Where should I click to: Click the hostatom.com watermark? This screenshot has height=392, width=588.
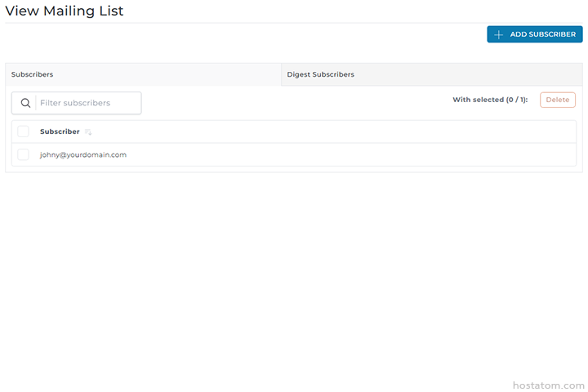click(548, 385)
